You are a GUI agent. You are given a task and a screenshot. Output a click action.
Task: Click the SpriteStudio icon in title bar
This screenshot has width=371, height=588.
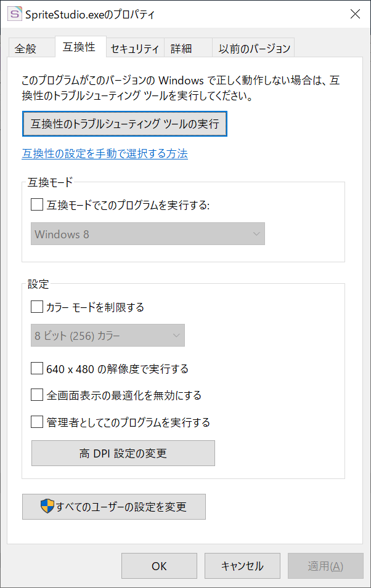pyautogui.click(x=15, y=14)
